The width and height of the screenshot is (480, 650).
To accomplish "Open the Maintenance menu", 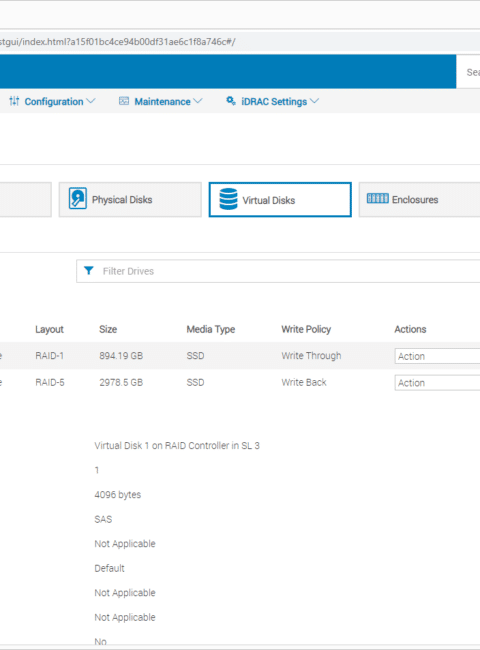I will tap(161, 102).
